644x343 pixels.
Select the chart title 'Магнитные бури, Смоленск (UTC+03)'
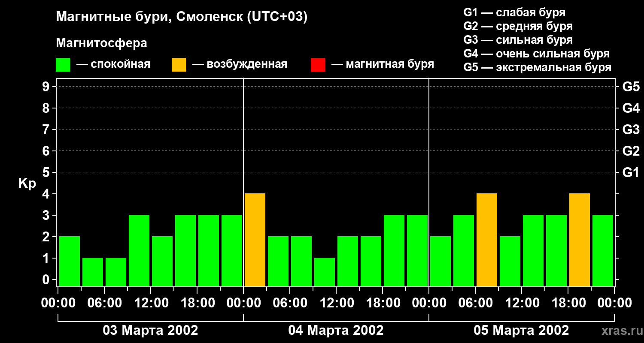(182, 18)
